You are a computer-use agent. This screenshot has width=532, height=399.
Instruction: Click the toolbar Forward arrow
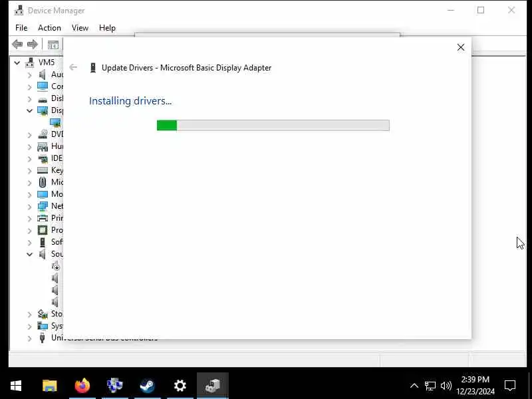(33, 44)
